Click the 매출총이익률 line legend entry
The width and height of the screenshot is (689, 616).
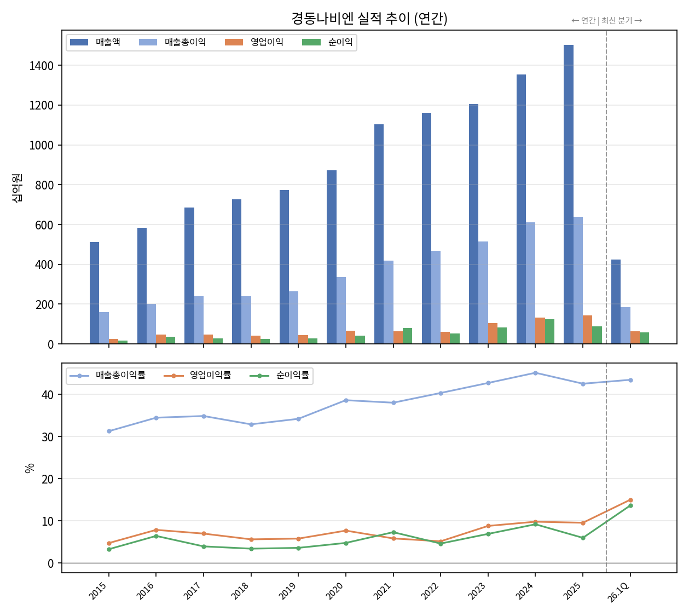108,376
